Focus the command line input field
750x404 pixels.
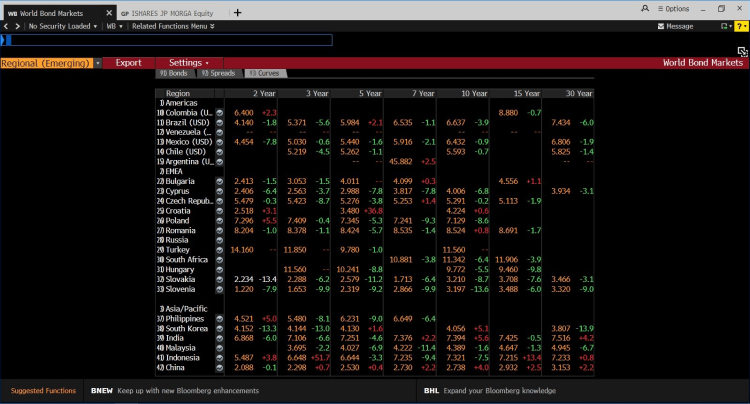click(x=167, y=40)
